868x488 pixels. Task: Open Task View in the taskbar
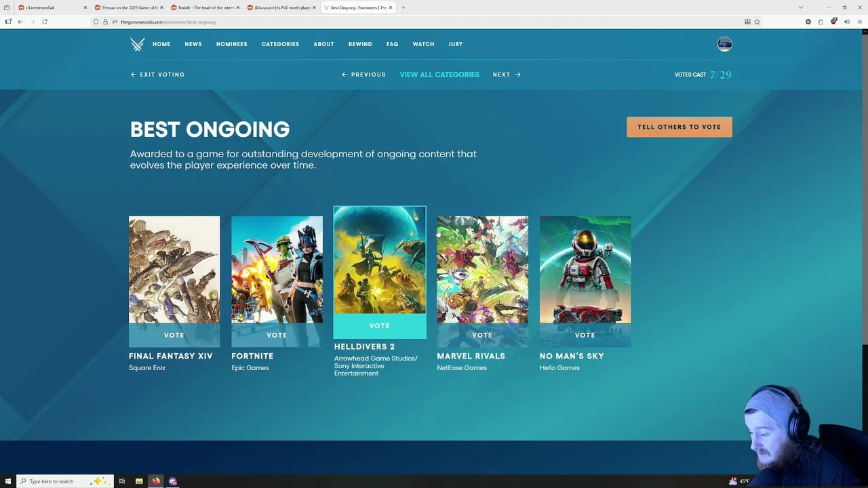coord(122,481)
